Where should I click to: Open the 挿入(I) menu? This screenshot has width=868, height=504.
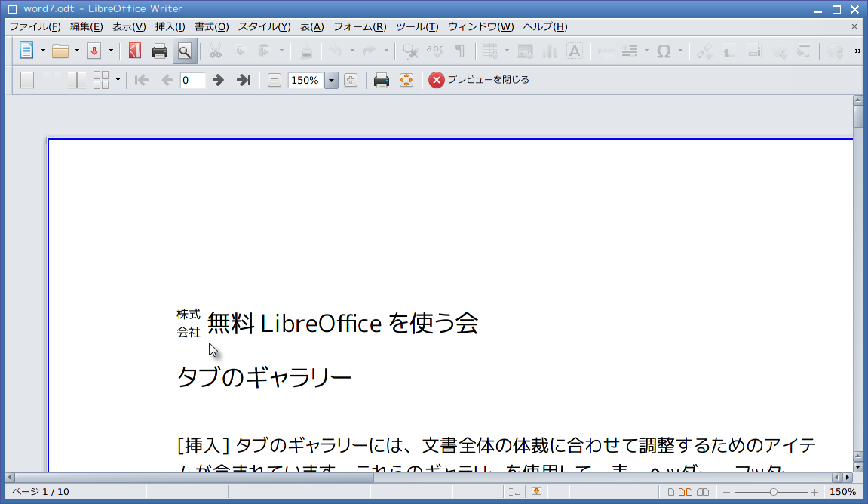(x=170, y=26)
